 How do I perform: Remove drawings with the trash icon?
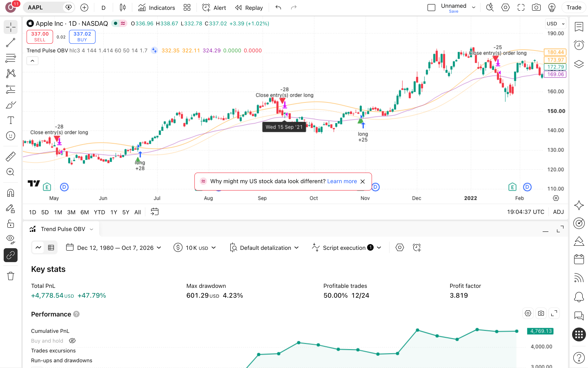coord(10,276)
